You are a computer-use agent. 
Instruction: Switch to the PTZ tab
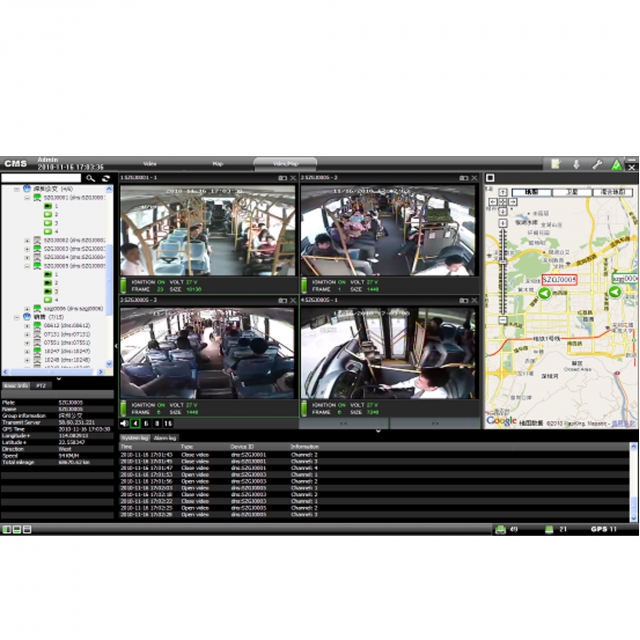[x=41, y=385]
